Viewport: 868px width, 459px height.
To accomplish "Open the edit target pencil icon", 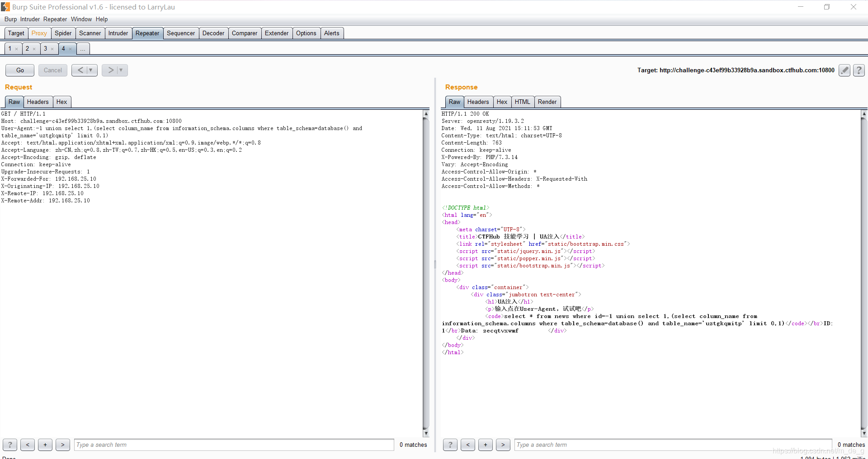I will 844,70.
